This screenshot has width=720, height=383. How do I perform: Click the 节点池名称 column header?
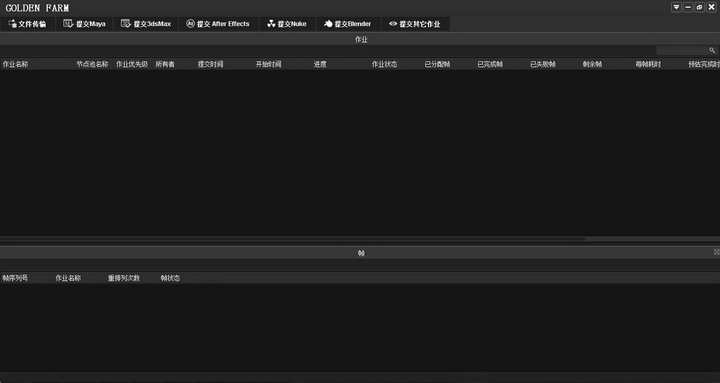(x=92, y=64)
